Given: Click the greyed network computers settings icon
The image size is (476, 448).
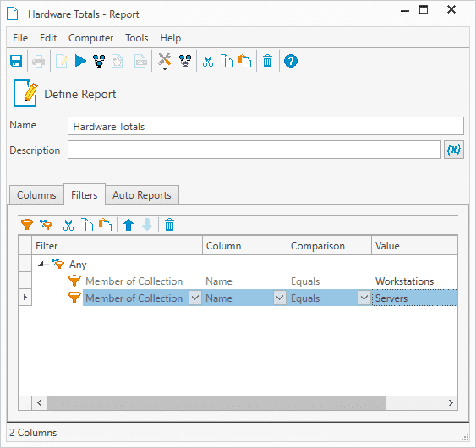Looking at the screenshot, I should coord(185,61).
